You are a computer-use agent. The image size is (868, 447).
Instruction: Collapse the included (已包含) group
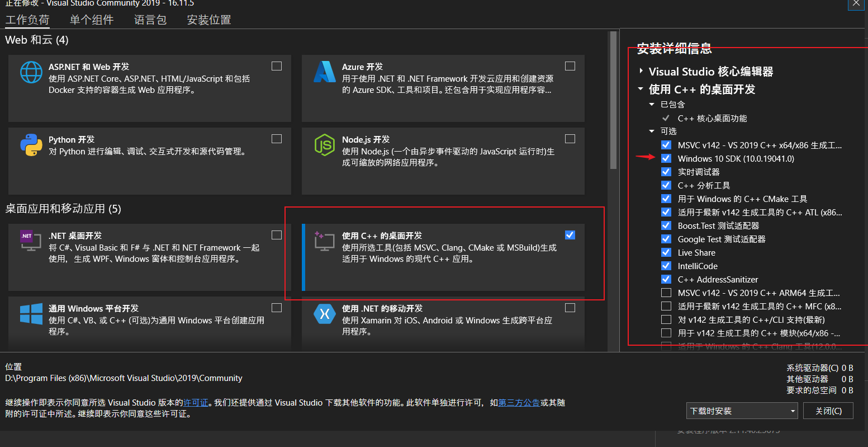(x=652, y=105)
